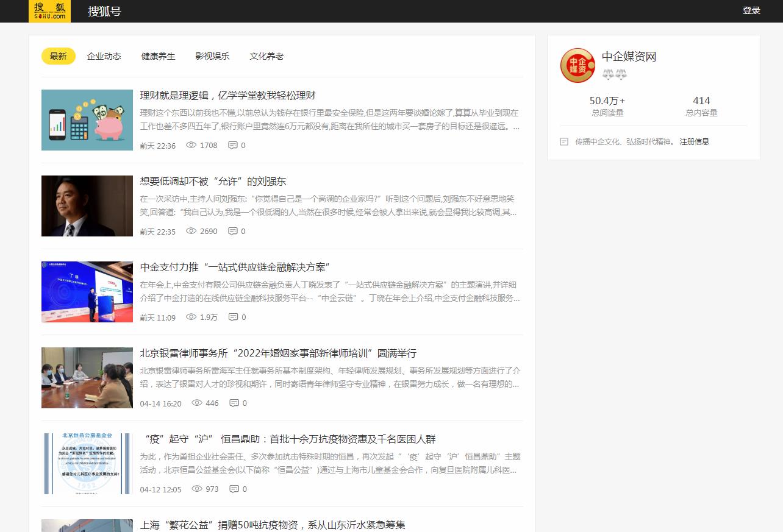Click the 04-14 16:20 timestamp
This screenshot has height=532, width=783.
pyautogui.click(x=160, y=403)
